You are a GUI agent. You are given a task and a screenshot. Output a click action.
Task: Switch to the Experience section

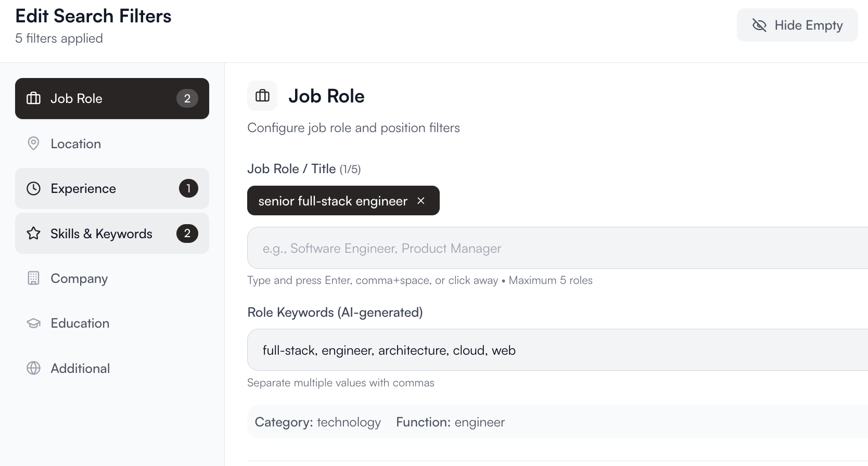pos(83,188)
